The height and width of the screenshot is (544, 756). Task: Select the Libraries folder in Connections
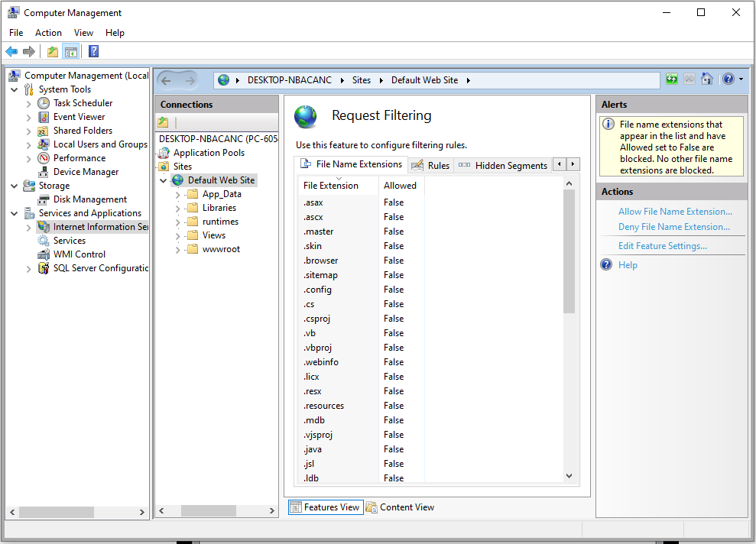coord(219,208)
